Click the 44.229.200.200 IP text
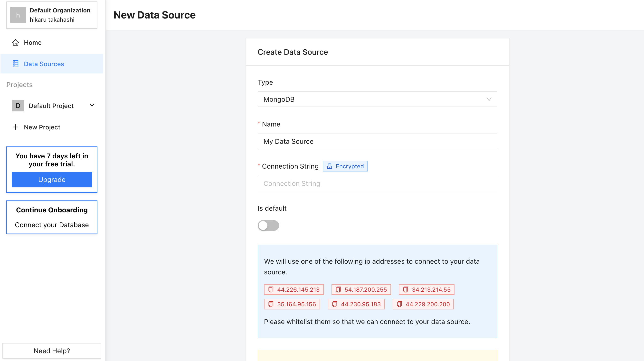Image resolution: width=644 pixels, height=361 pixels. [x=427, y=304]
